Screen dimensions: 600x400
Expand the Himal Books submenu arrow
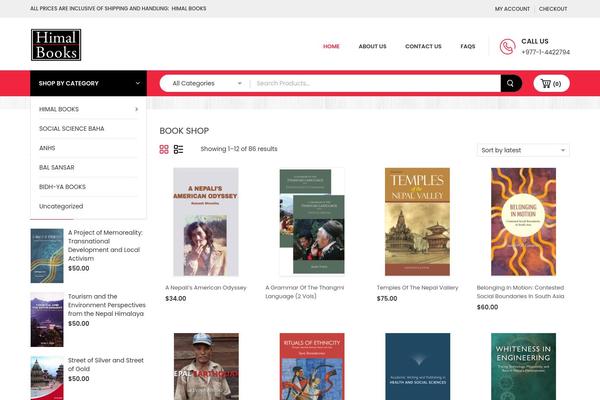[x=136, y=109]
